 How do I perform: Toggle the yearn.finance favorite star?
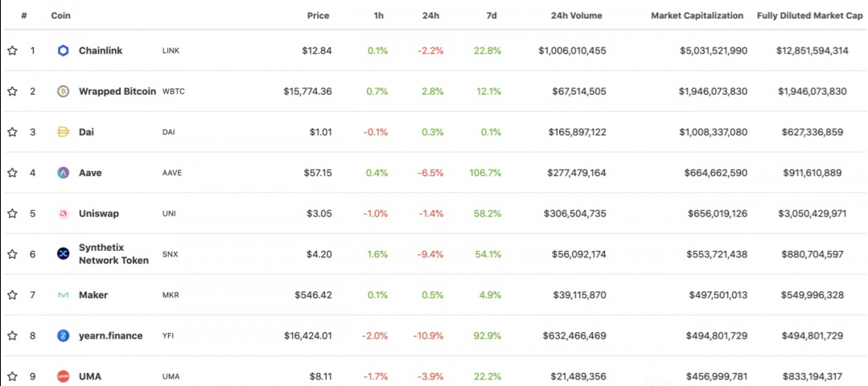(x=12, y=335)
